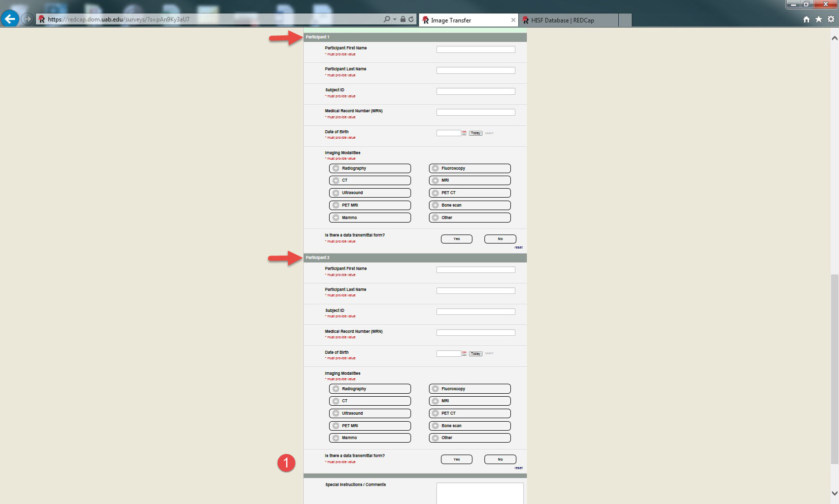Click the Participant 1 Subject ID field

point(475,91)
